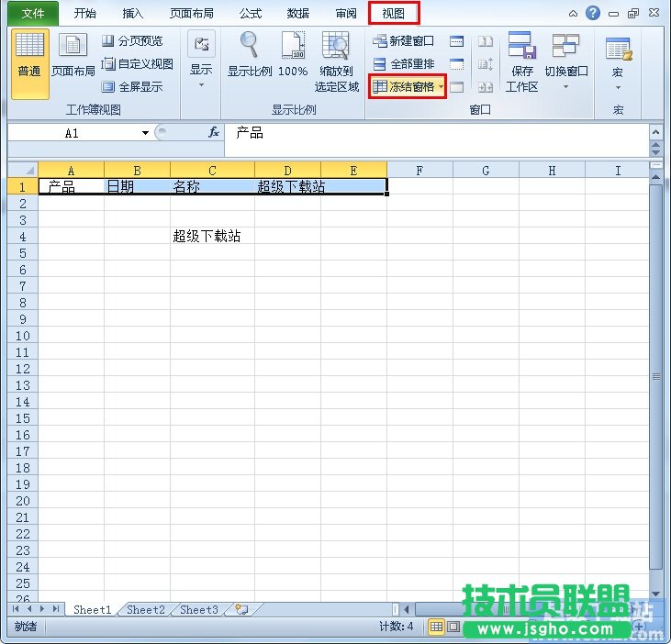Click the Synchronous Scrolling icon
671x644 pixels.
(486, 64)
